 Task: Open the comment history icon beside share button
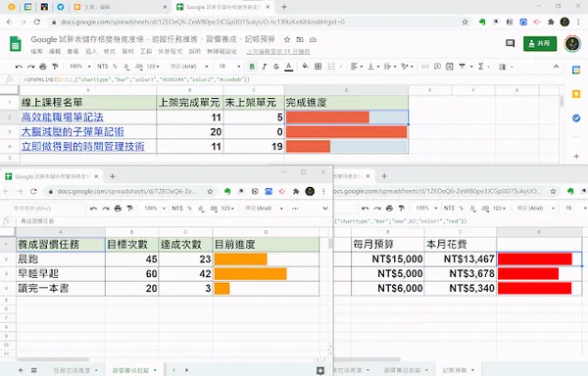coord(510,43)
